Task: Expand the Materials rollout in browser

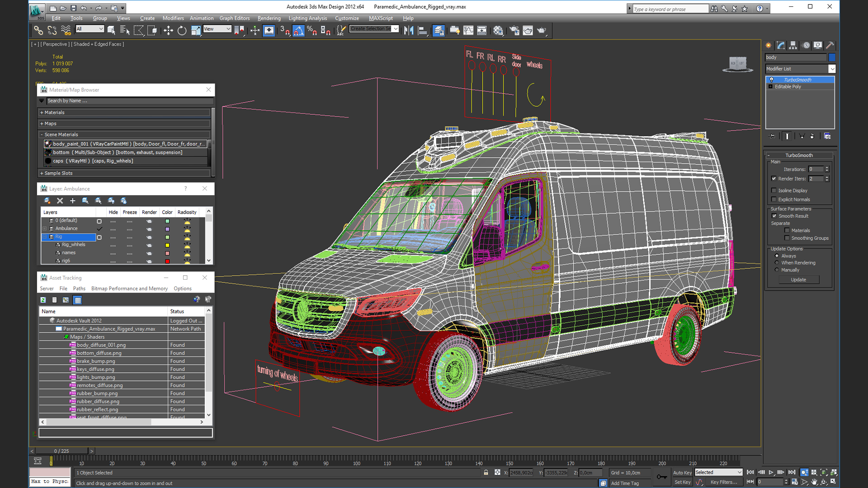Action: pos(54,113)
